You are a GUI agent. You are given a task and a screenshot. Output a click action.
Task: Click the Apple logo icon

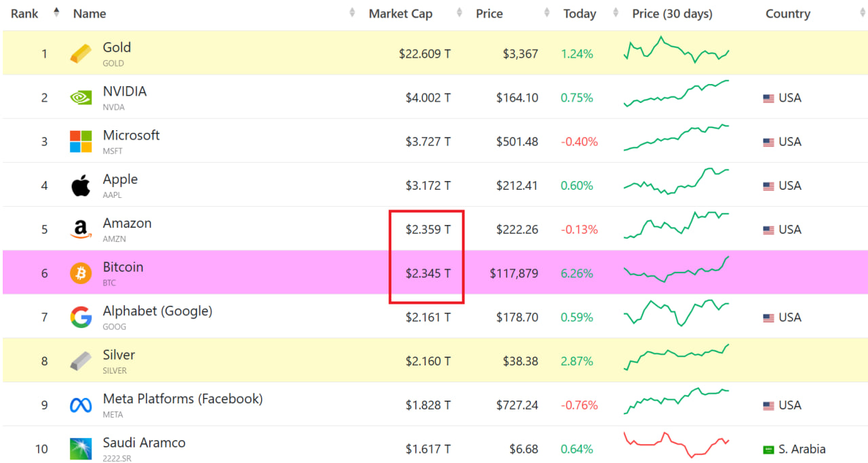point(81,185)
